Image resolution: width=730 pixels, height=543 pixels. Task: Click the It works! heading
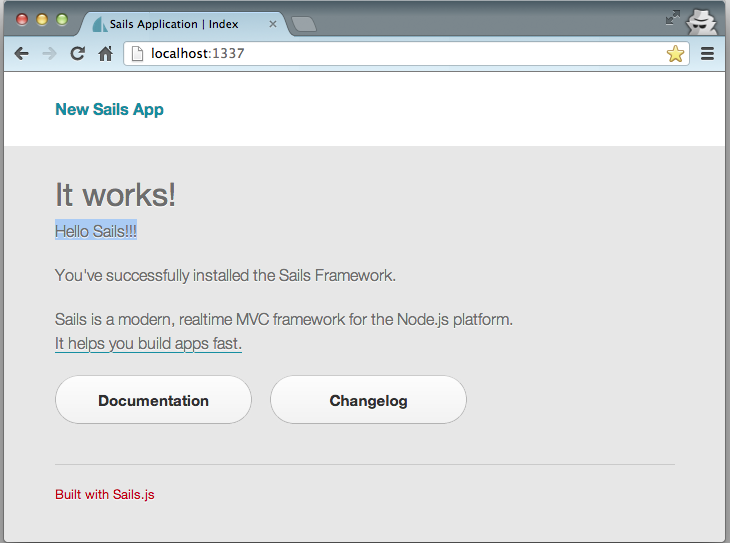[x=115, y=194]
